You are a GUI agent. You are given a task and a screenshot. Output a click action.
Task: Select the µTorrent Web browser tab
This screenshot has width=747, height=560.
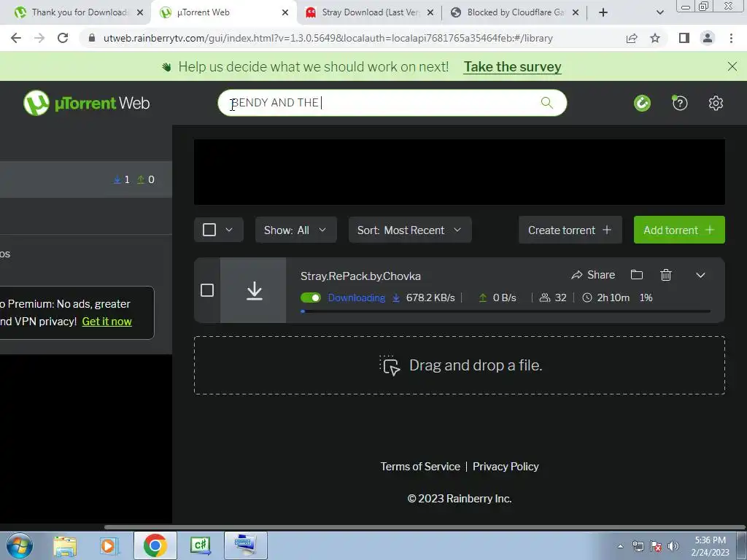click(224, 12)
